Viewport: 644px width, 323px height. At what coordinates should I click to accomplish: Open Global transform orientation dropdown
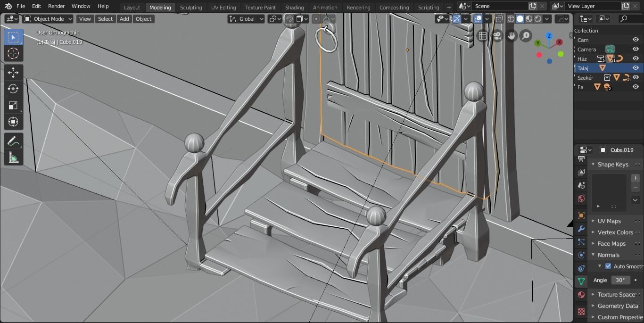point(247,19)
